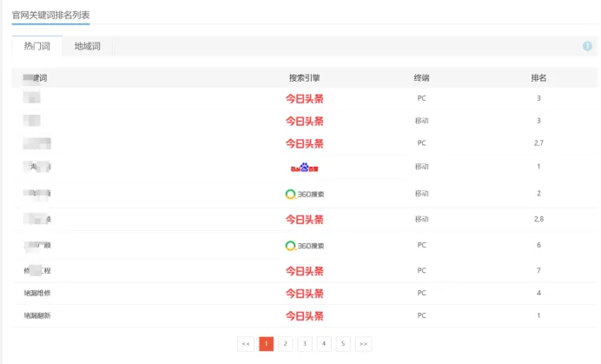
Task: Click the 今日头条 logo in the first row
Action: pyautogui.click(x=304, y=98)
